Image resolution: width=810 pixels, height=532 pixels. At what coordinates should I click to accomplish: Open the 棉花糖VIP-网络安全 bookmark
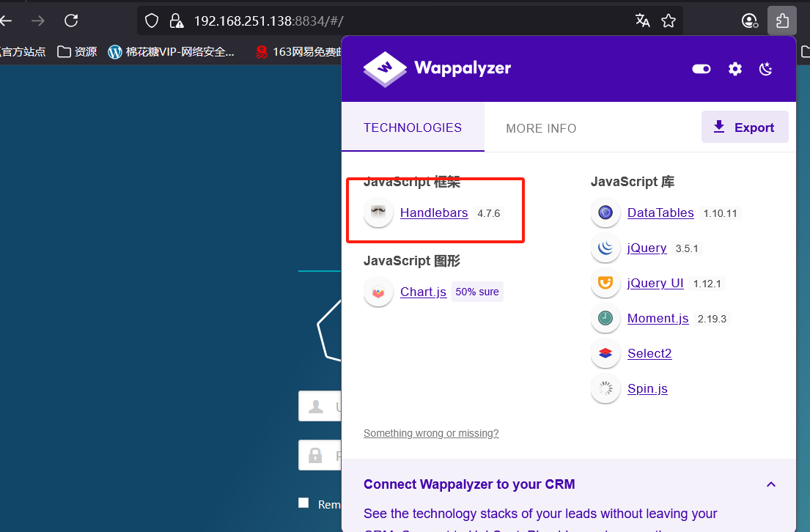[x=172, y=51]
